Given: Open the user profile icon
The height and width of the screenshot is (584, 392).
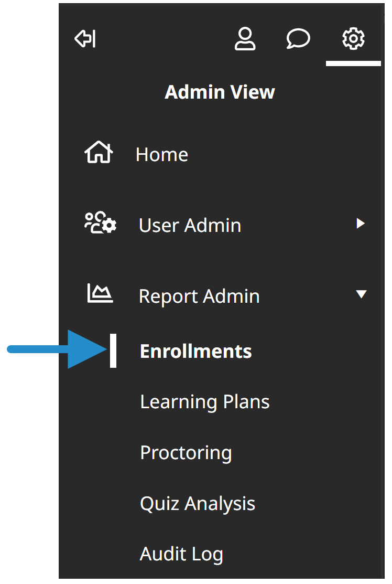Looking at the screenshot, I should [245, 38].
